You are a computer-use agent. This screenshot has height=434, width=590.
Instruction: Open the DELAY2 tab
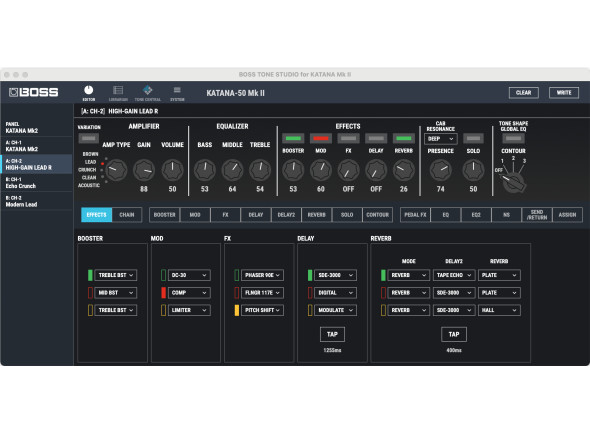coord(286,215)
